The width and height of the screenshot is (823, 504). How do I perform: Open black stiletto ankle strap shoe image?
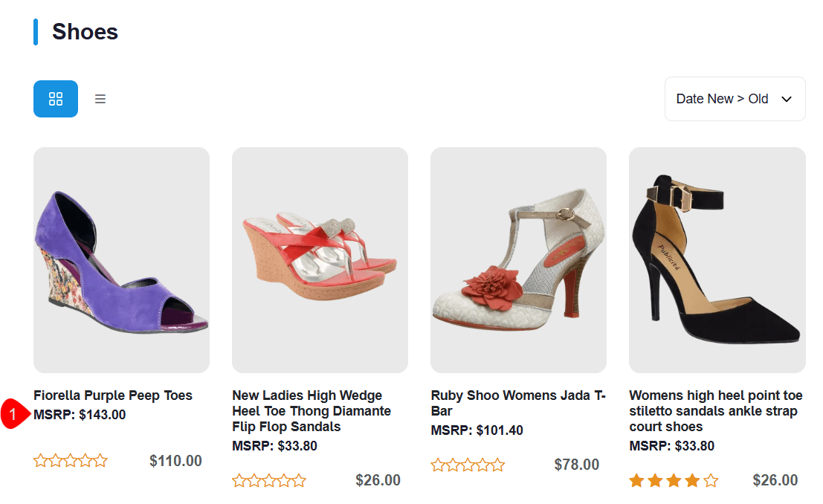[717, 260]
